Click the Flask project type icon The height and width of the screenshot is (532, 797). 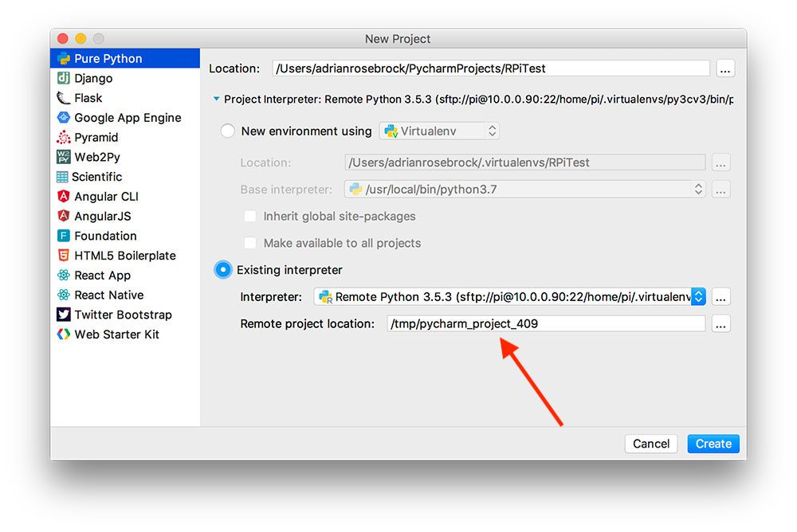click(64, 97)
